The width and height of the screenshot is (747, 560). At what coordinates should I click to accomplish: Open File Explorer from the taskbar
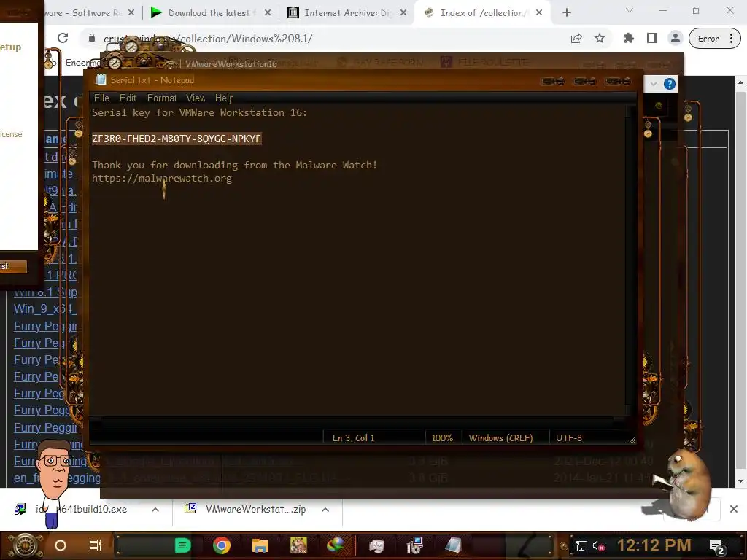click(260, 545)
